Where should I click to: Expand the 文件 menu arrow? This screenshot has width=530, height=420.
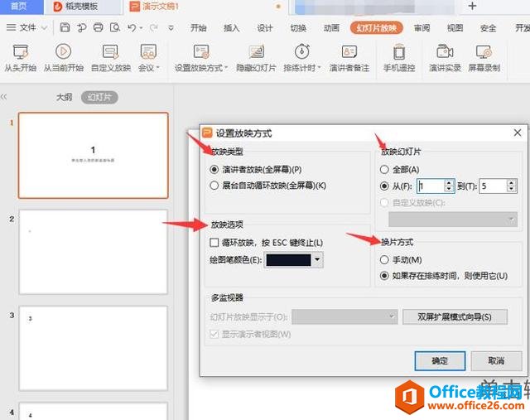(44, 27)
